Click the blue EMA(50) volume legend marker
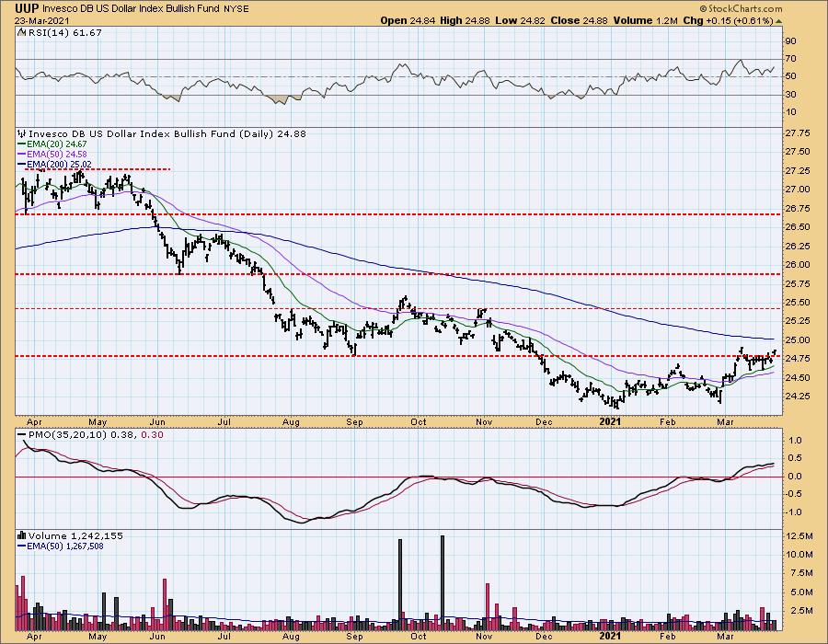The height and width of the screenshot is (644, 828). tap(22, 546)
